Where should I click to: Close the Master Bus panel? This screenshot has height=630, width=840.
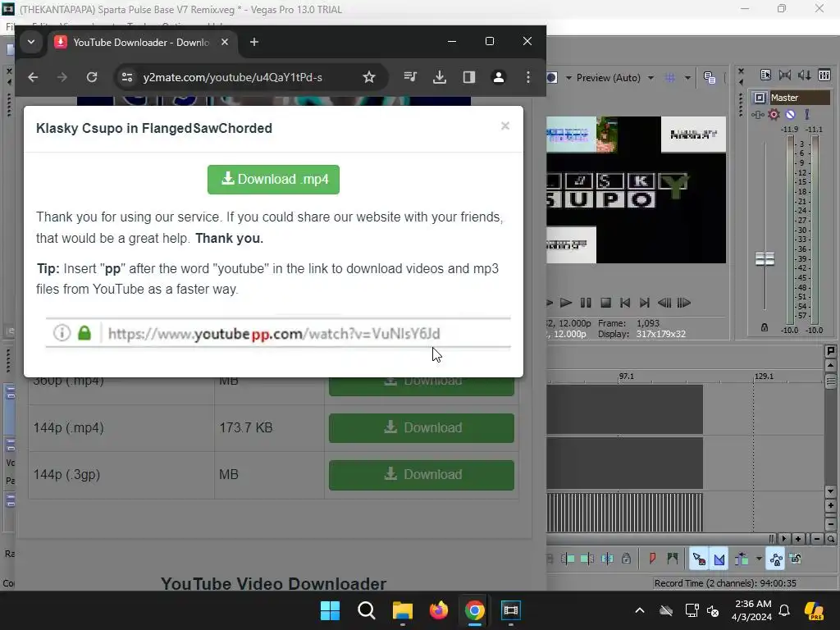click(x=741, y=71)
